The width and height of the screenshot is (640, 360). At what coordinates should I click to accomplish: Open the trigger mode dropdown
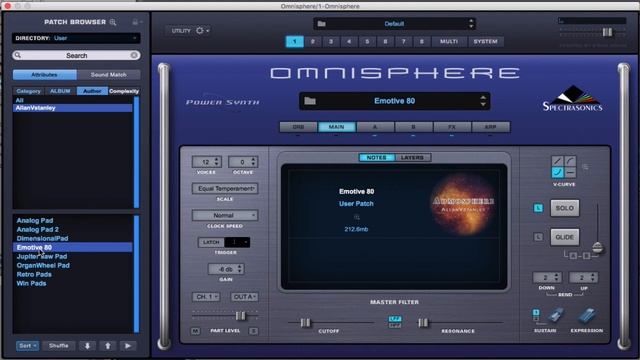[237, 242]
